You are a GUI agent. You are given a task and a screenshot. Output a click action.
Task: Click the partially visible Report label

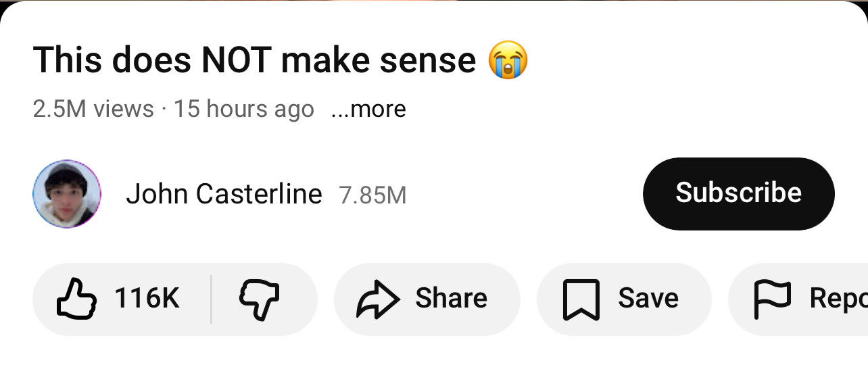tap(838, 299)
